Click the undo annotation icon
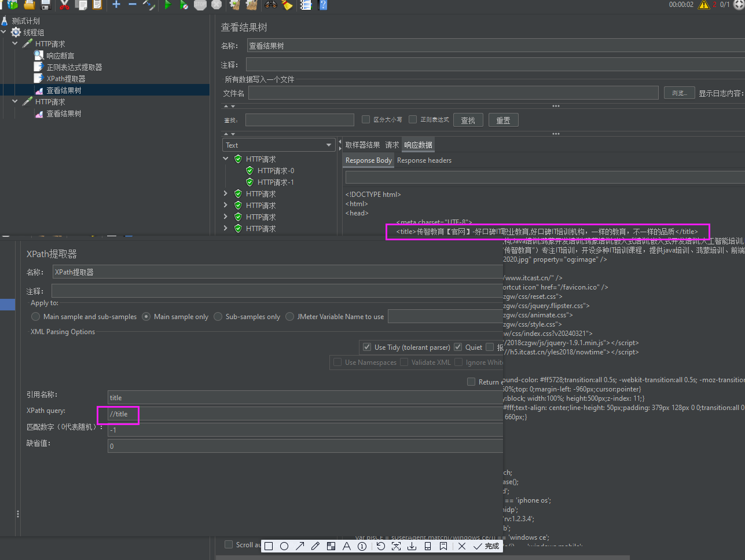This screenshot has height=560, width=745. (381, 546)
